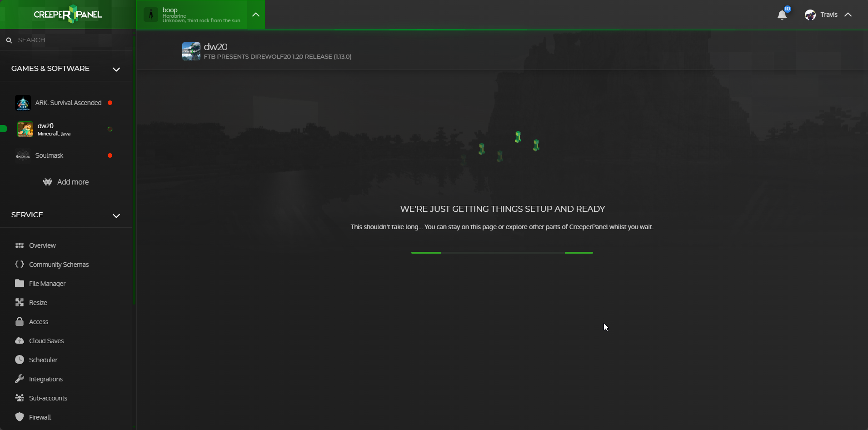868x430 pixels.
Task: Click the red status dot beside Soulmask
Action: point(110,155)
